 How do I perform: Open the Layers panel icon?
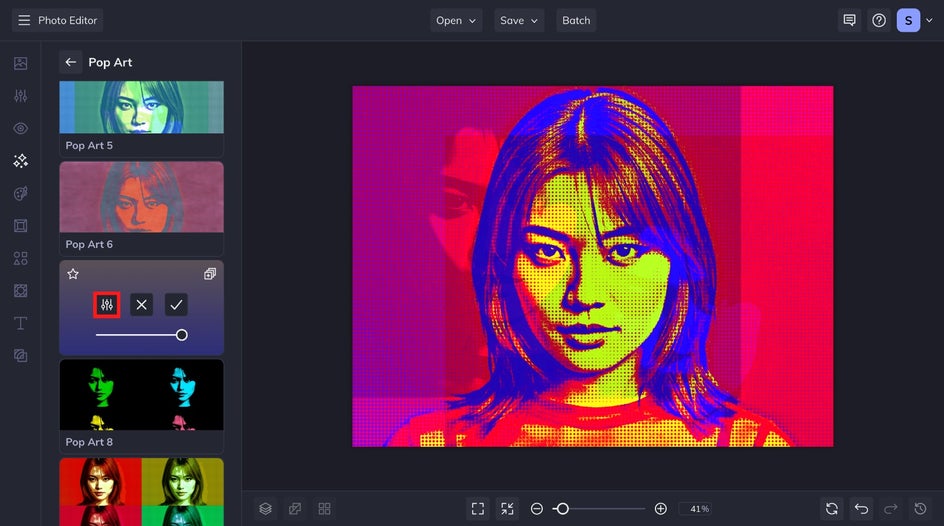266,509
